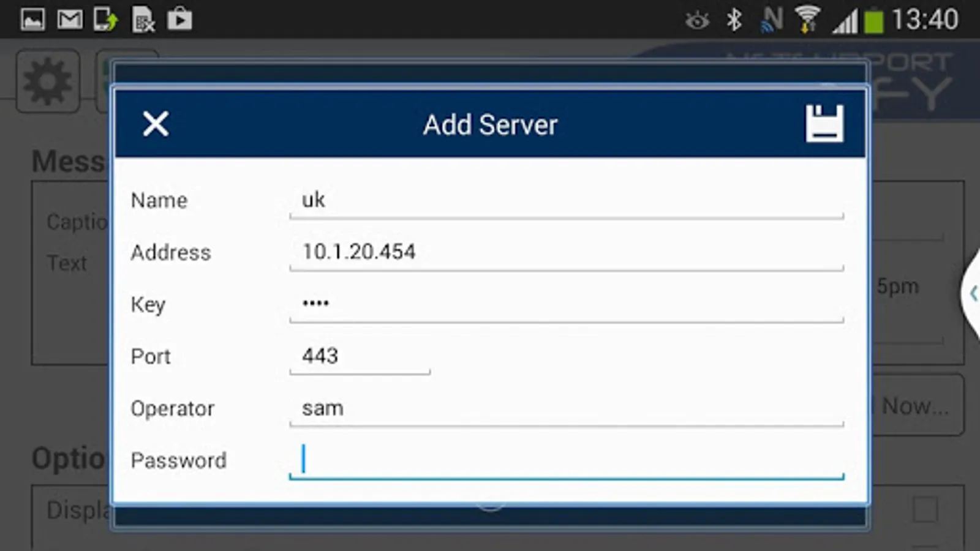Open the Play Store notification icon

(x=180, y=20)
